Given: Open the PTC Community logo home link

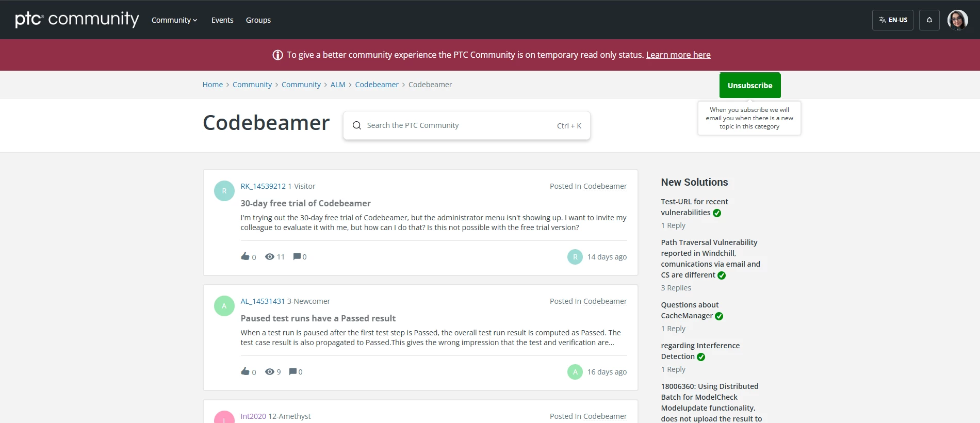Looking at the screenshot, I should [x=77, y=20].
